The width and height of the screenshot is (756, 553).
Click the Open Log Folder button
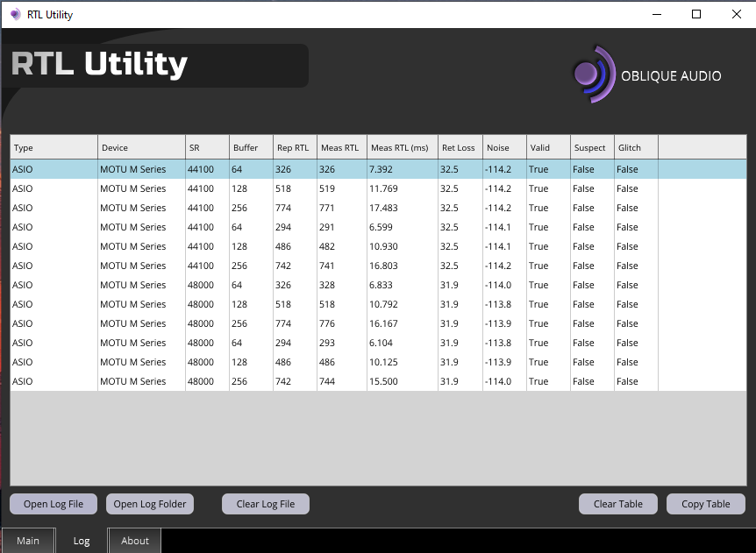149,504
